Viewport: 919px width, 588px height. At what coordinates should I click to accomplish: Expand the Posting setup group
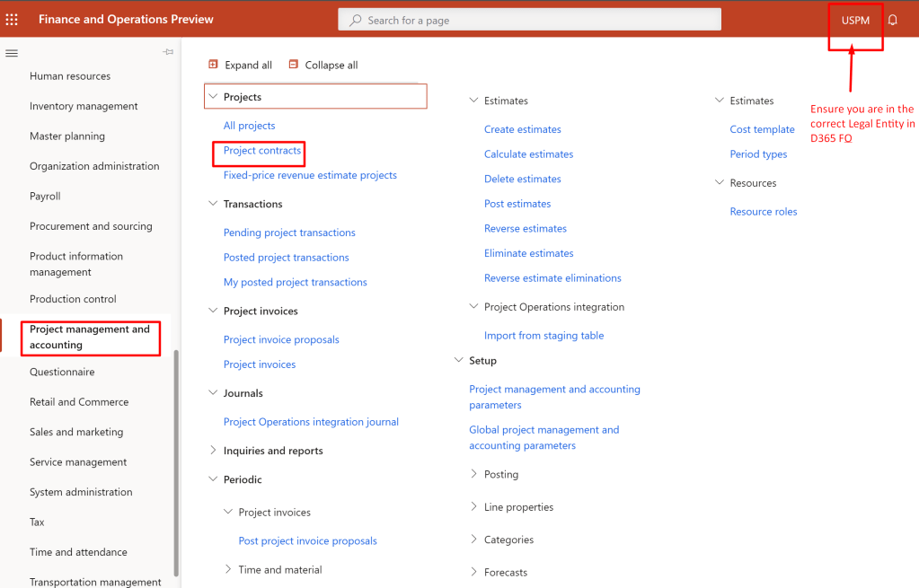473,474
